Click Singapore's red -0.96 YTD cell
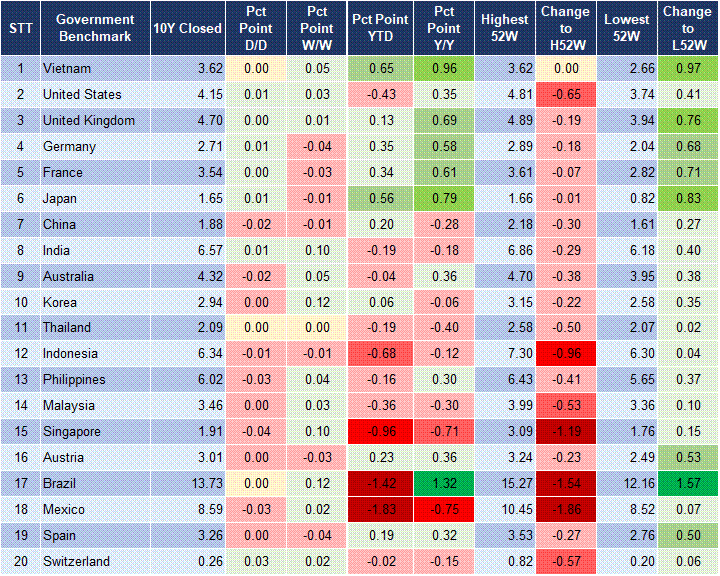Image resolution: width=720 pixels, height=576 pixels. (x=380, y=432)
